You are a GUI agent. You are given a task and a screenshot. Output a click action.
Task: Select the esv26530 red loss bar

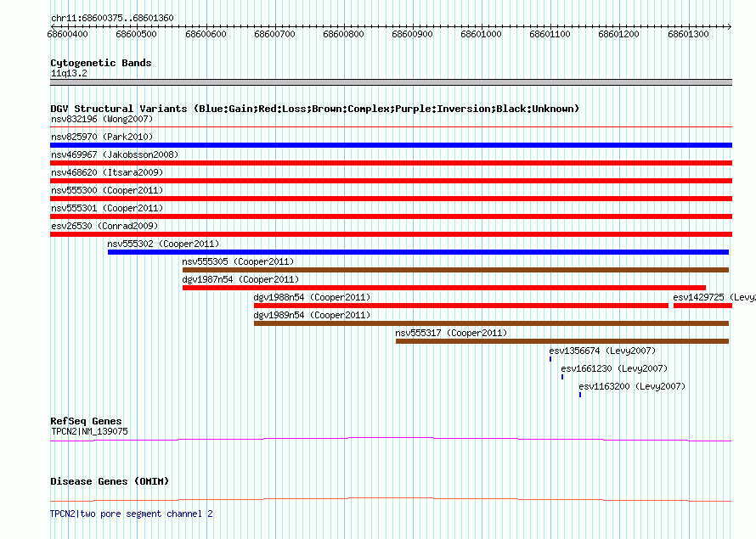tap(391, 234)
